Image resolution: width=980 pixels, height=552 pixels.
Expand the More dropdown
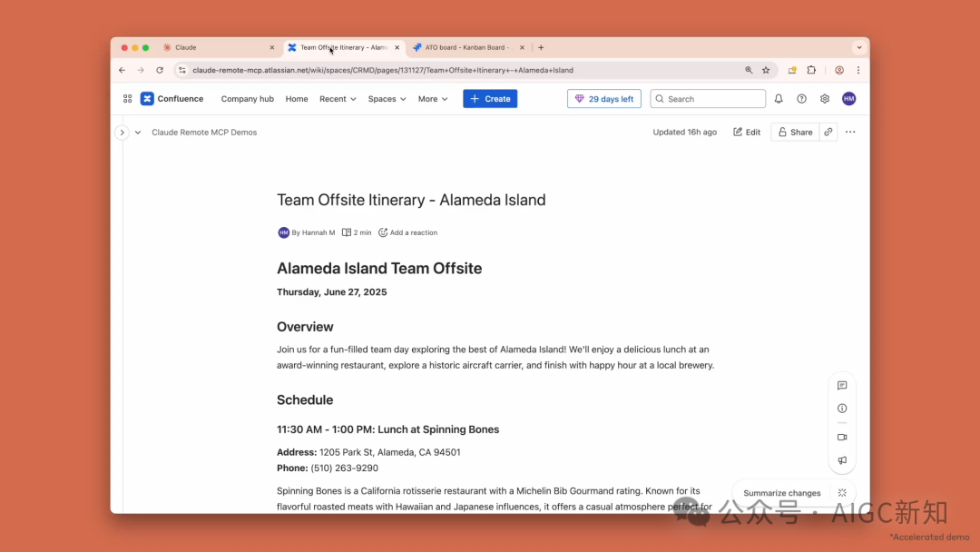coord(433,99)
